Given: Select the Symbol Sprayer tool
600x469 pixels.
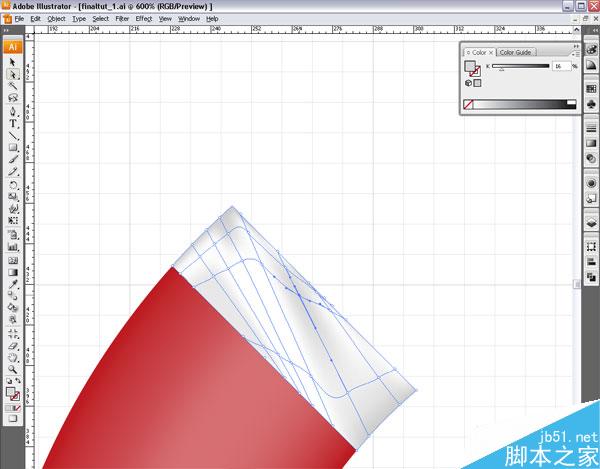Looking at the screenshot, I should click(x=13, y=234).
